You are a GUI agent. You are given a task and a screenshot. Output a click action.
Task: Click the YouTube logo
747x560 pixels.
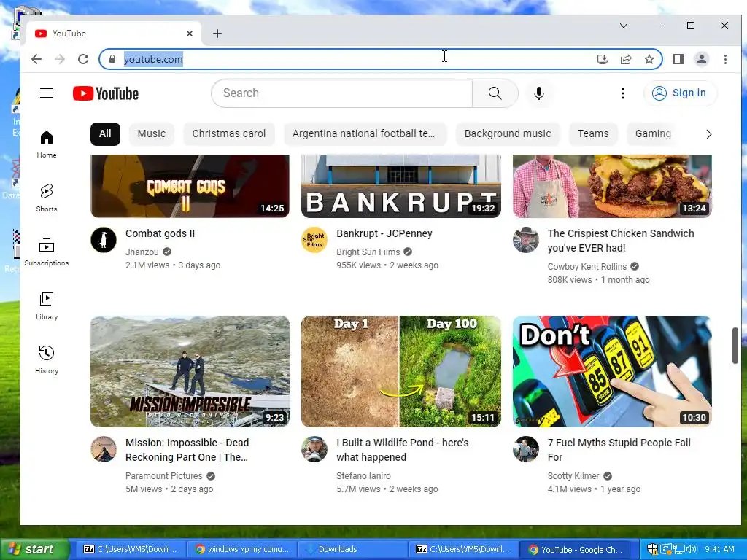coord(106,93)
